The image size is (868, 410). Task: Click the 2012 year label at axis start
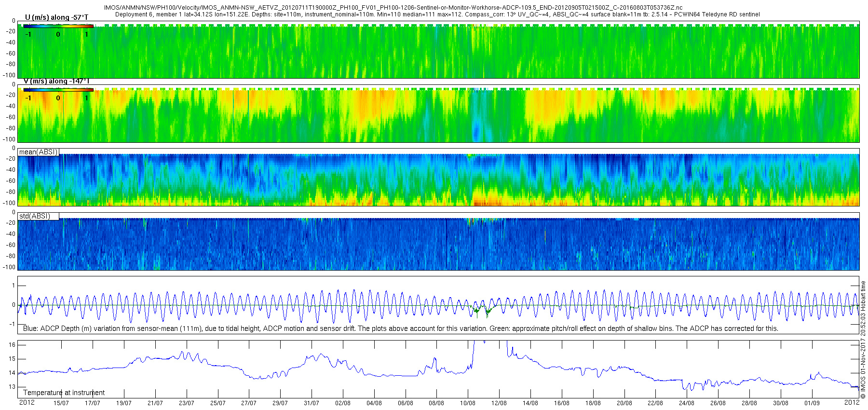[x=27, y=402]
